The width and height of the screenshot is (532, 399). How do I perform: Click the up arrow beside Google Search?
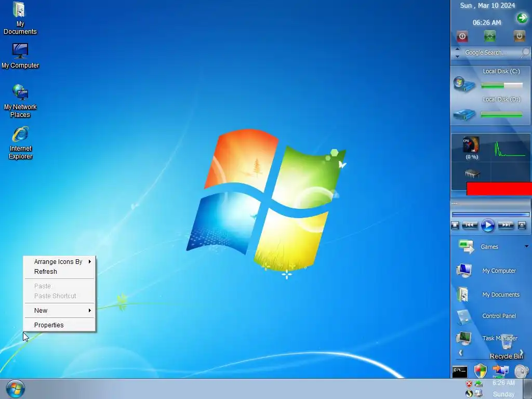coord(457,49)
